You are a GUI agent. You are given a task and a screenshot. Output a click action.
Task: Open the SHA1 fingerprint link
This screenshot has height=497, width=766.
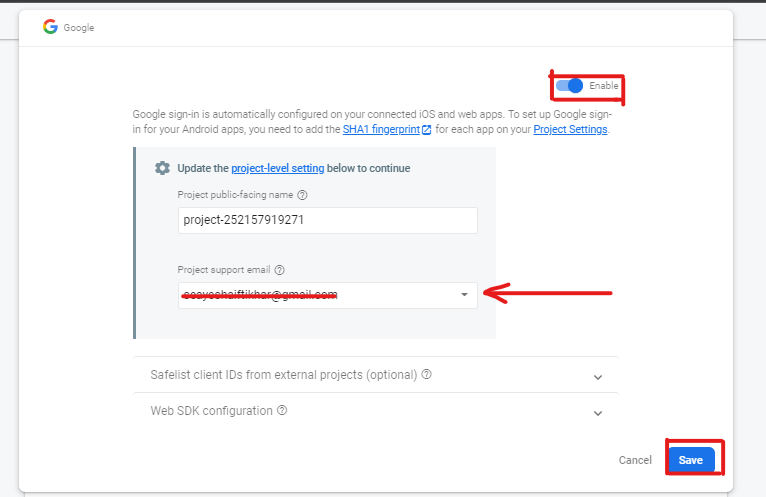click(x=381, y=130)
